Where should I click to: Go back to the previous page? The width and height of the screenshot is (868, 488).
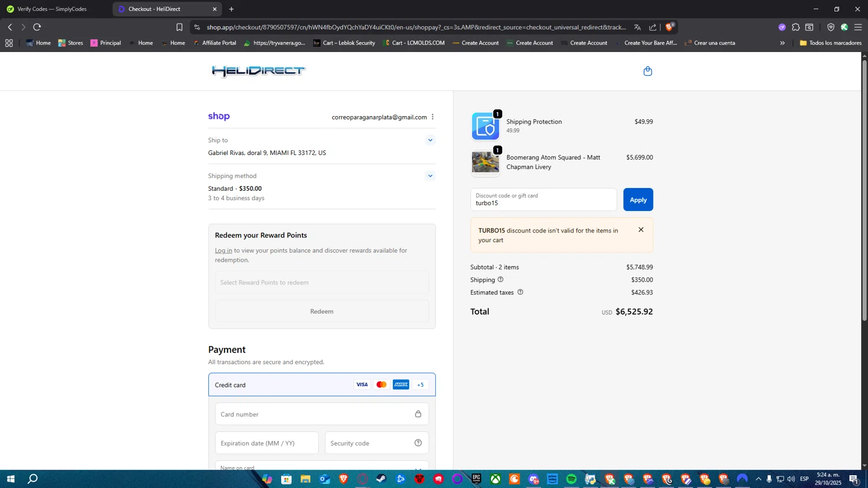pos(10,27)
